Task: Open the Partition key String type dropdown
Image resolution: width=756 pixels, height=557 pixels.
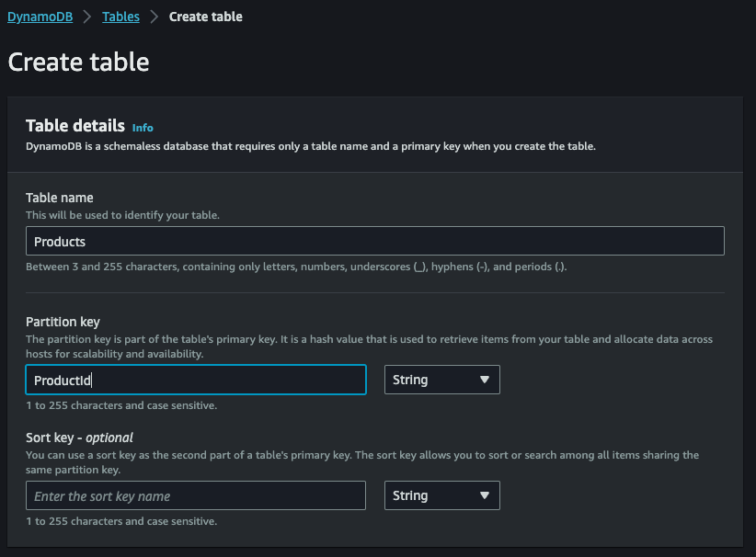Action: (x=441, y=380)
